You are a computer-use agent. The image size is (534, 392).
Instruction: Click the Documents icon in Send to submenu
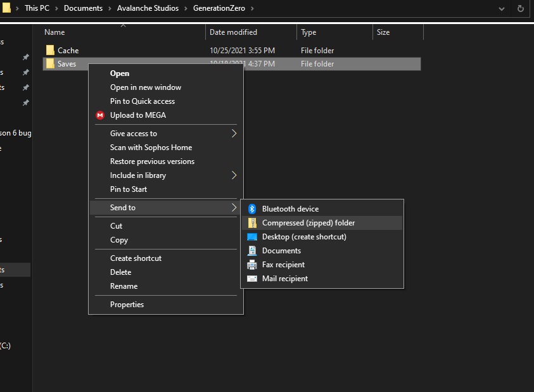point(252,251)
